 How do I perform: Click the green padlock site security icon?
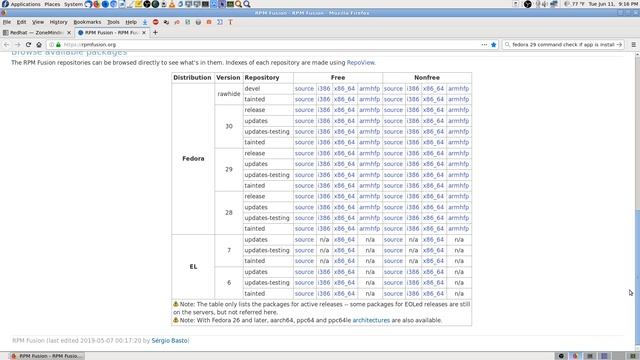(58, 44)
